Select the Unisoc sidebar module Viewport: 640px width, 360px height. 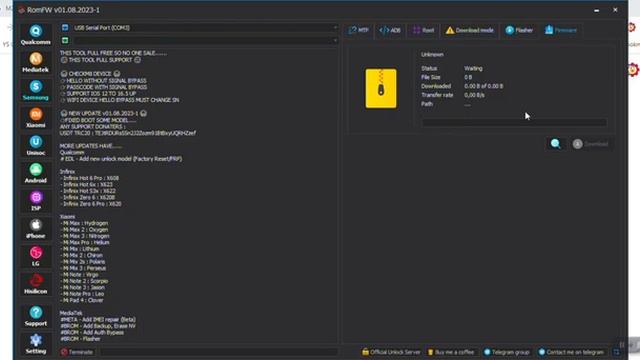tap(36, 146)
